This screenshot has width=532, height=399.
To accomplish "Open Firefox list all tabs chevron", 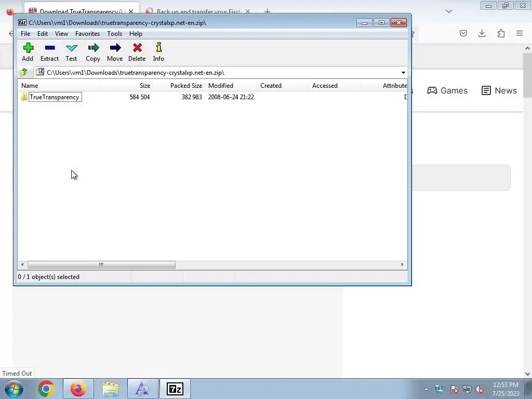I will [448, 11].
